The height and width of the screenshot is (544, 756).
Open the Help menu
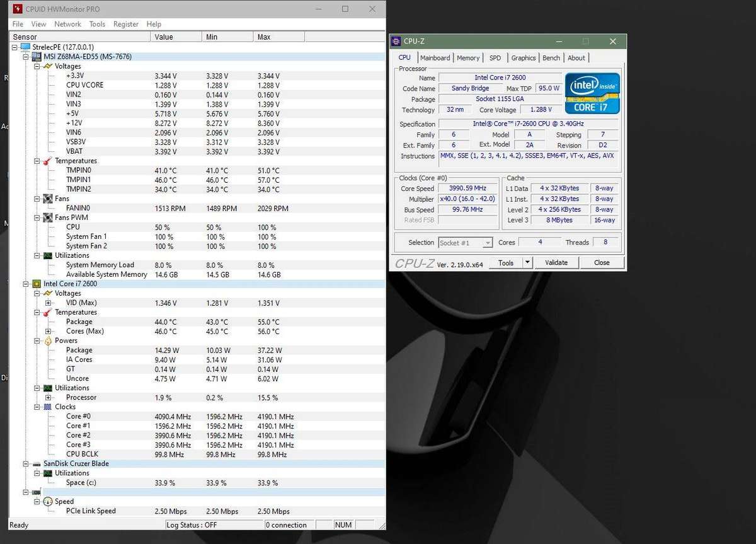point(154,24)
